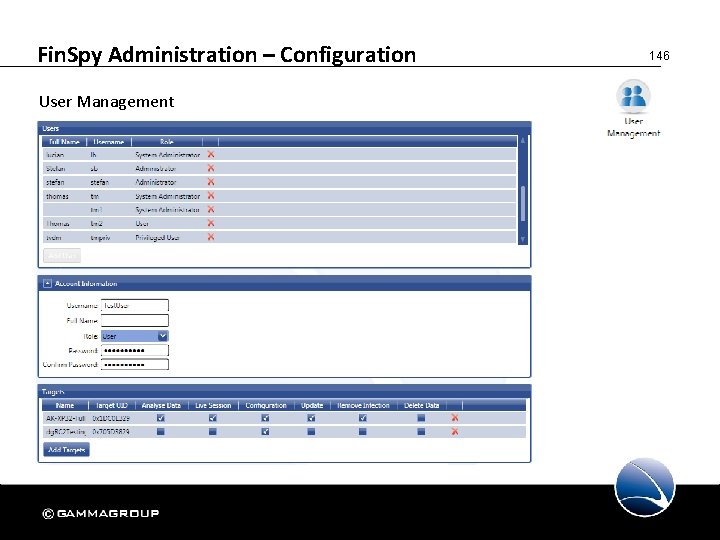Click into the Full Name input field
The height and width of the screenshot is (540, 720).
click(x=135, y=321)
